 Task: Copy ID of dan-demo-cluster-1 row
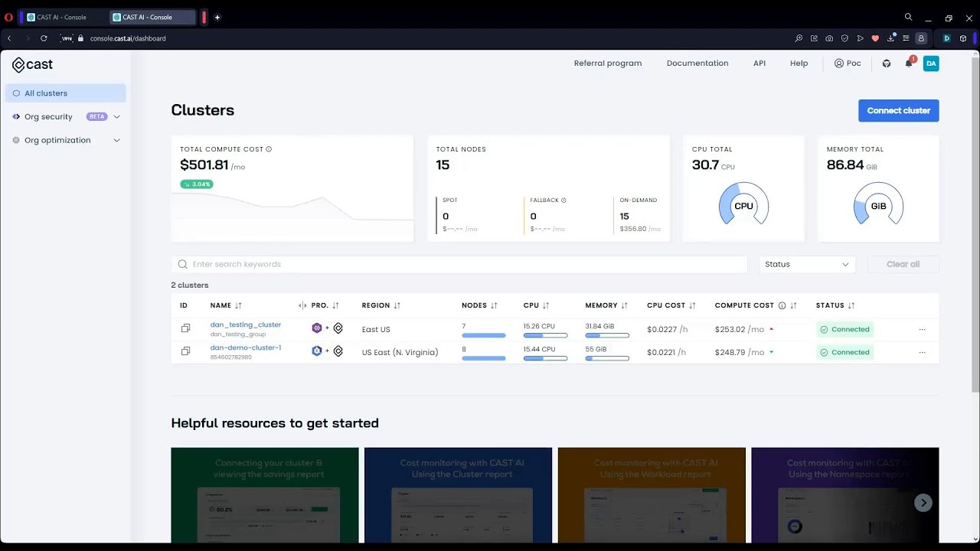click(185, 351)
